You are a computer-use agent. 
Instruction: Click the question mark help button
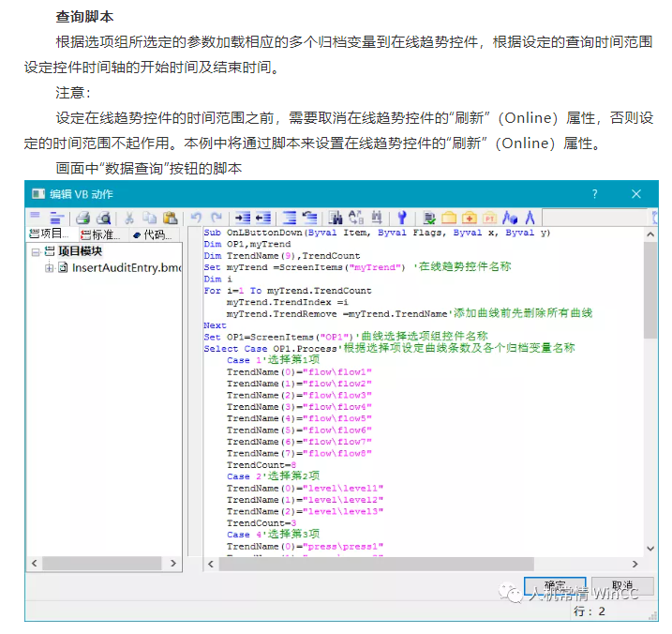tap(594, 193)
